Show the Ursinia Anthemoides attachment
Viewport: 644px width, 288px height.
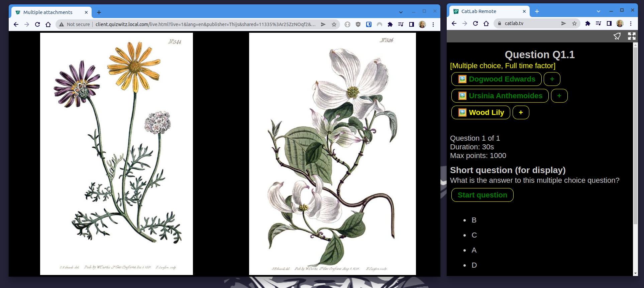point(500,96)
